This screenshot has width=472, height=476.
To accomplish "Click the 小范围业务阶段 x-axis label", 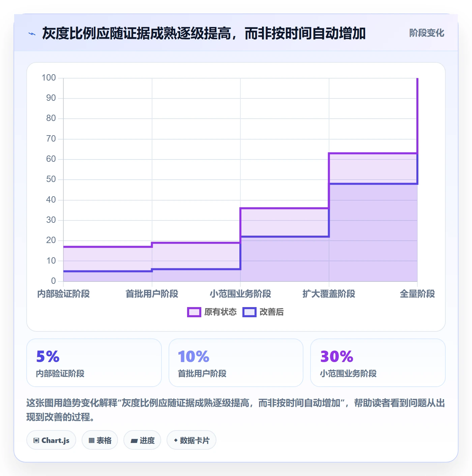I will click(240, 294).
